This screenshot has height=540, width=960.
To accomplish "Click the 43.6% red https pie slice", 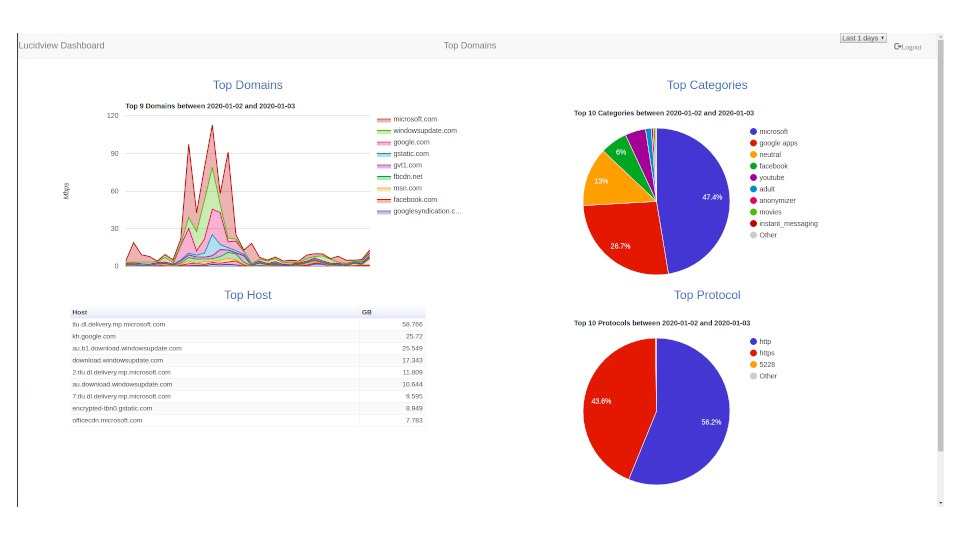I will [x=610, y=400].
